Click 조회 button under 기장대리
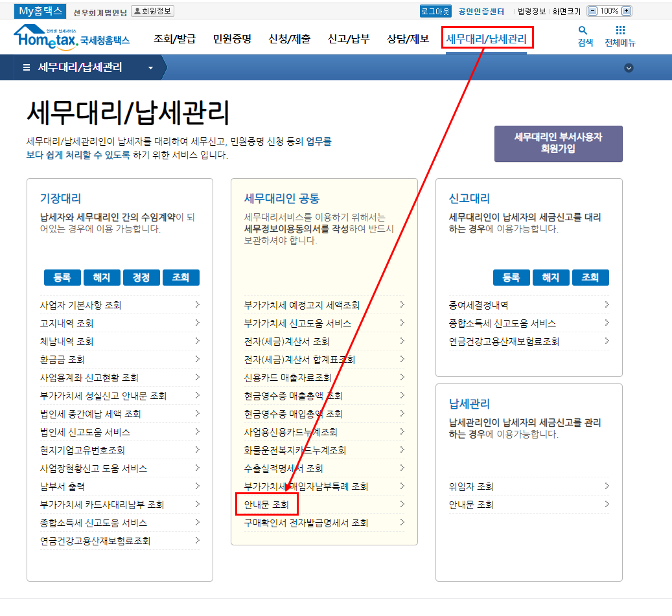Viewport: 672px width, 616px height. (181, 278)
